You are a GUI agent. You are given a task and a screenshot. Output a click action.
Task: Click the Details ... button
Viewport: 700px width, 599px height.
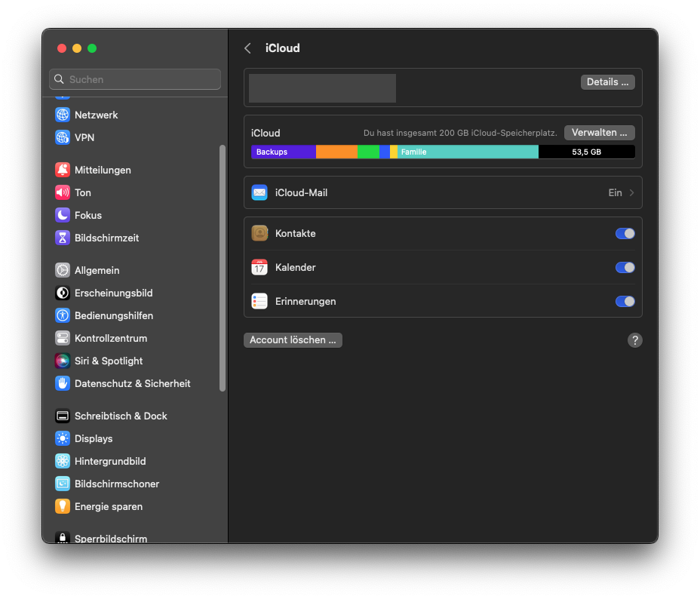pyautogui.click(x=607, y=82)
